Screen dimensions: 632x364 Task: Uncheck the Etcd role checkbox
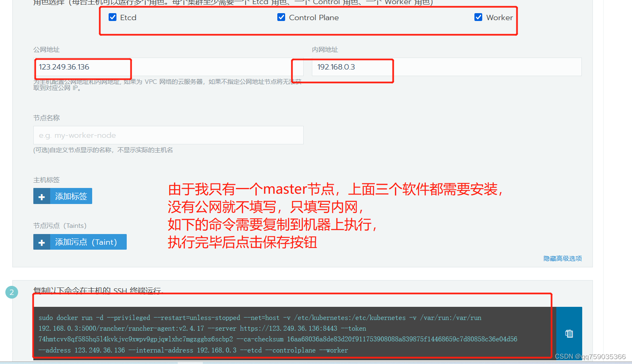(113, 17)
